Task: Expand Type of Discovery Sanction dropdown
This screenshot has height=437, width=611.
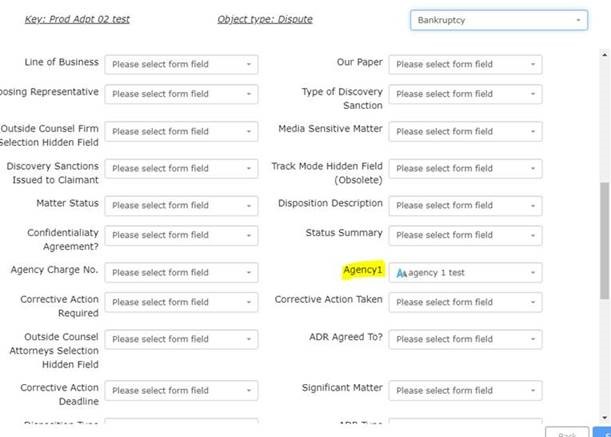Action: pyautogui.click(x=466, y=94)
